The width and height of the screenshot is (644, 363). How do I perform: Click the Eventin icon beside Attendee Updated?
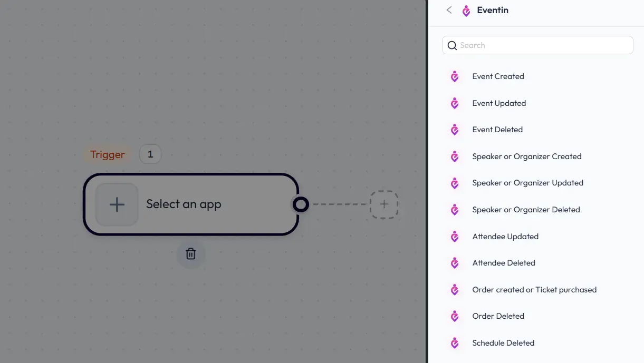[454, 237]
